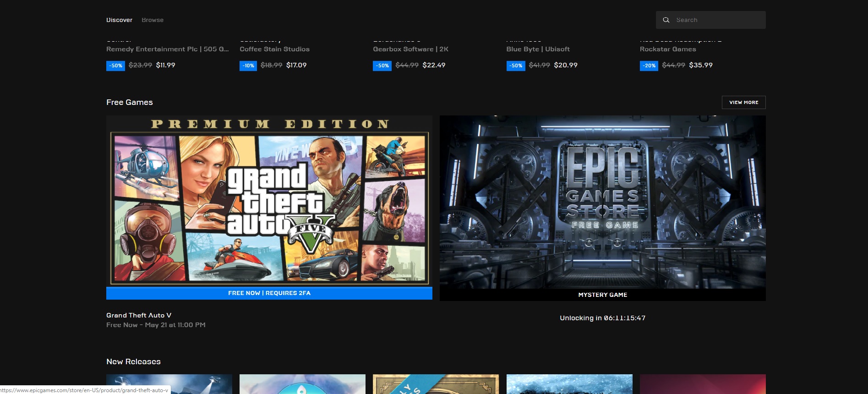Open the first New Releases helicopter thumbnail
This screenshot has height=394, width=868.
[169, 384]
